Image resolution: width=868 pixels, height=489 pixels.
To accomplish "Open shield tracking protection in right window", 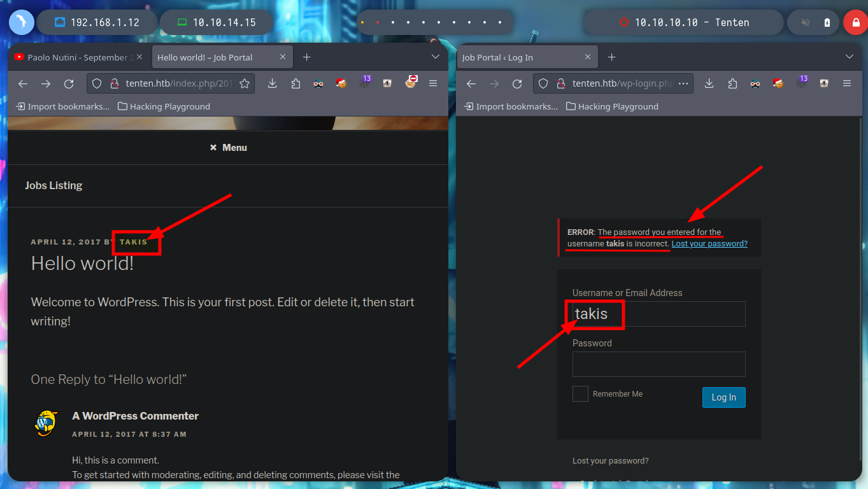I will click(x=544, y=83).
